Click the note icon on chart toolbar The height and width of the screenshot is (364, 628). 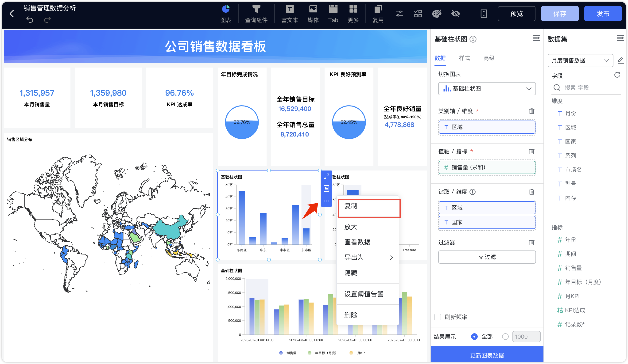(326, 189)
